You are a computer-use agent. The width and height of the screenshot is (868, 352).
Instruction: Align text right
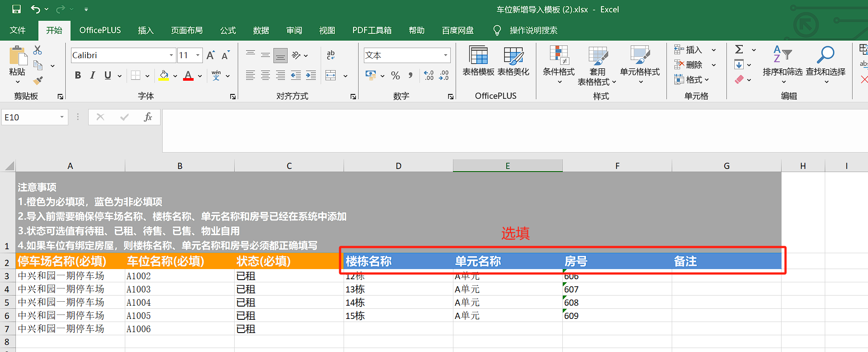[281, 75]
